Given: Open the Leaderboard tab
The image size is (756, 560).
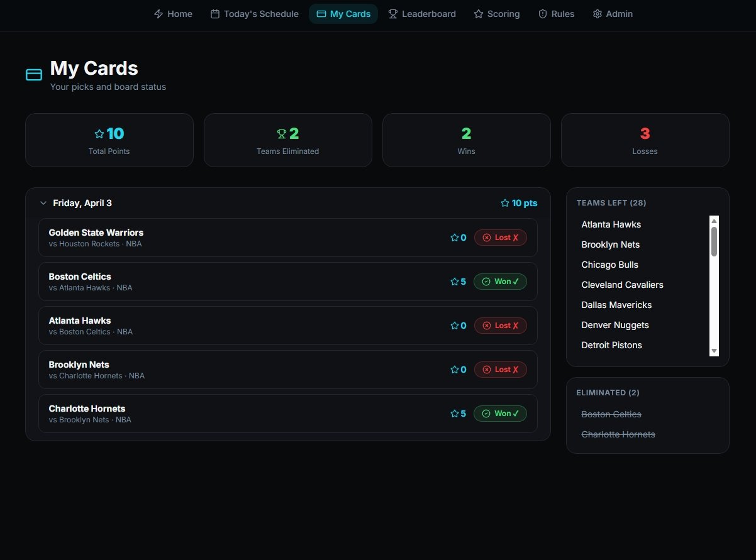Looking at the screenshot, I should 421,14.
